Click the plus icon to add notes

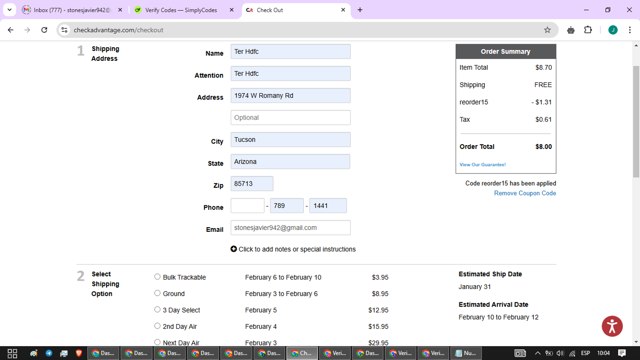[233, 249]
